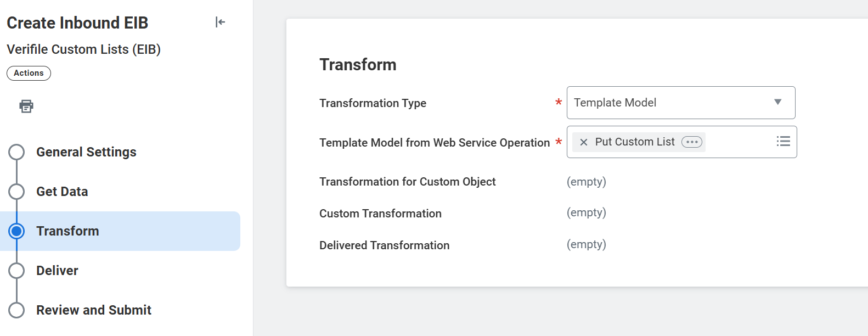868x336 pixels.
Task: Select the Transform step
Action: 67,231
